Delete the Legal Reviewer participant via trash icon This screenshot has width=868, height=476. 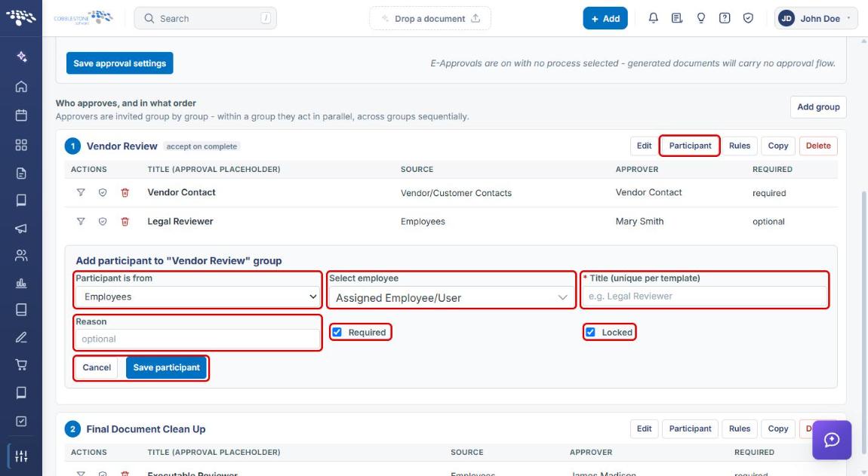pos(125,221)
